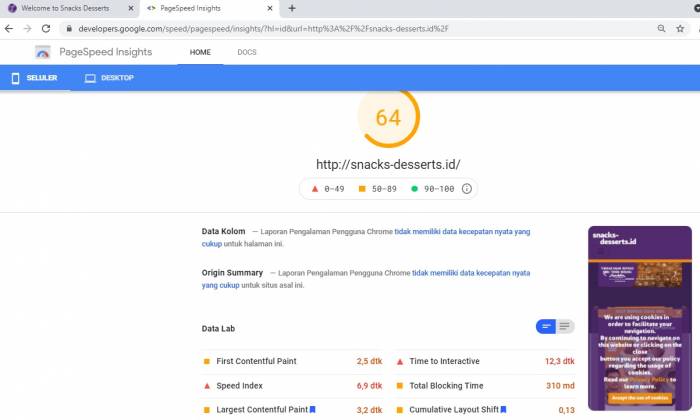Click the 6,9 dtk Speed Index value
The image size is (700, 420).
(x=369, y=386)
